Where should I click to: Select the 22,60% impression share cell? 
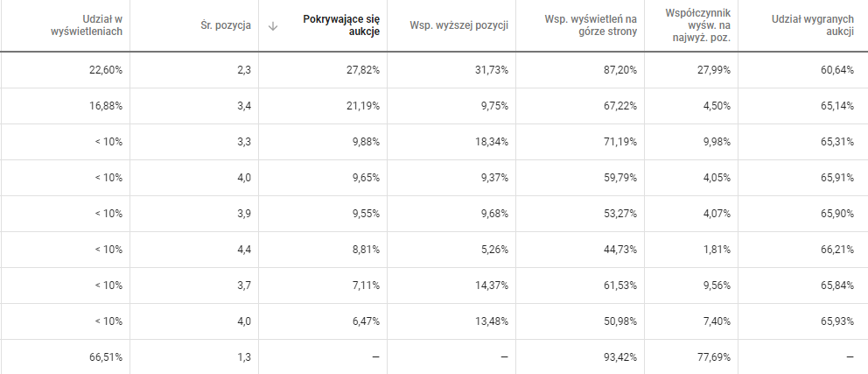[105, 70]
